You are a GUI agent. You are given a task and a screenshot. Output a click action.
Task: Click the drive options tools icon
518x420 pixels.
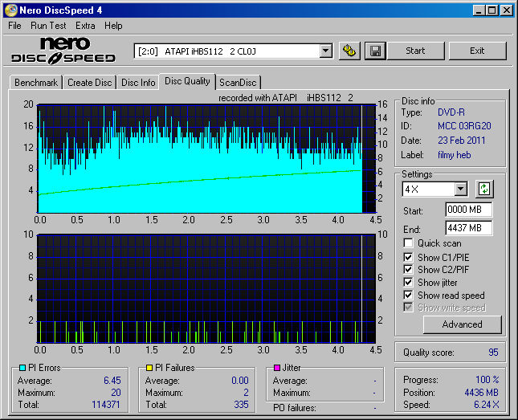(x=349, y=51)
